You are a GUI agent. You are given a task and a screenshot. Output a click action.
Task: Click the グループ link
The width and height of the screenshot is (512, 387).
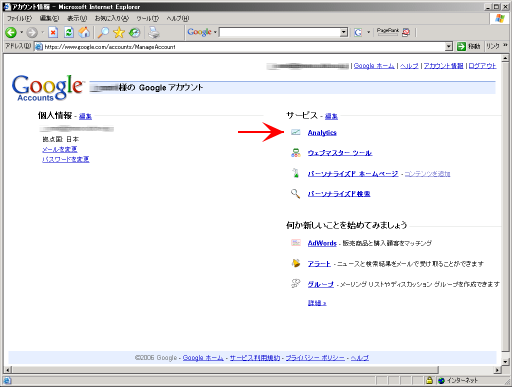tap(321, 284)
